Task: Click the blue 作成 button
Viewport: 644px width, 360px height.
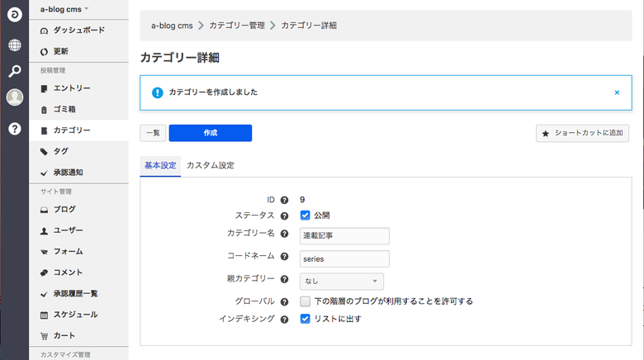Action: pyautogui.click(x=211, y=133)
